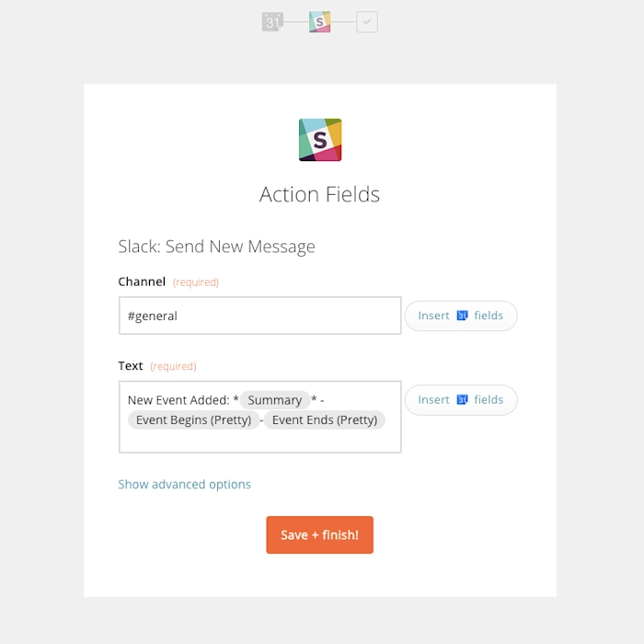Click calendar icon in Text's Insert fields button

[x=463, y=400]
